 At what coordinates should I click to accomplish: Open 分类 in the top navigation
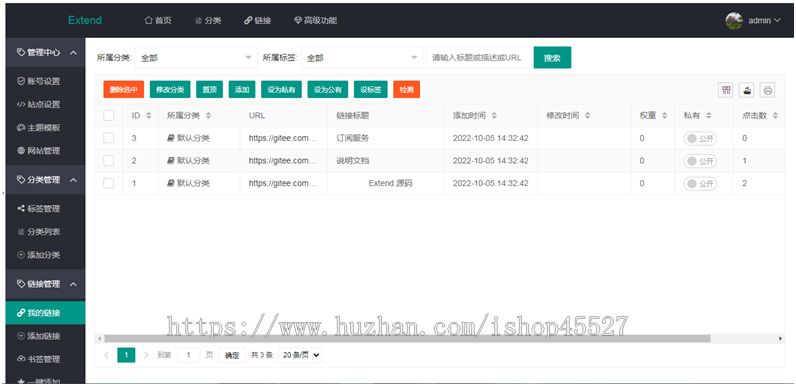click(x=208, y=21)
